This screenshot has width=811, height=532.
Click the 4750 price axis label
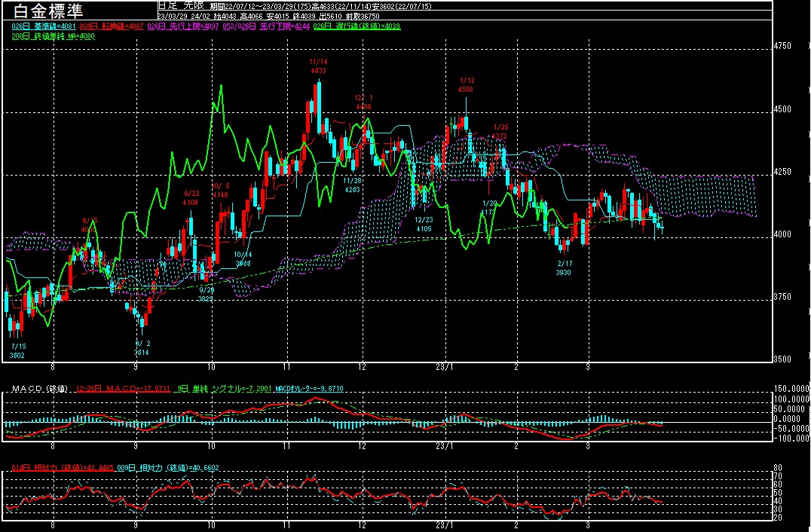782,45
